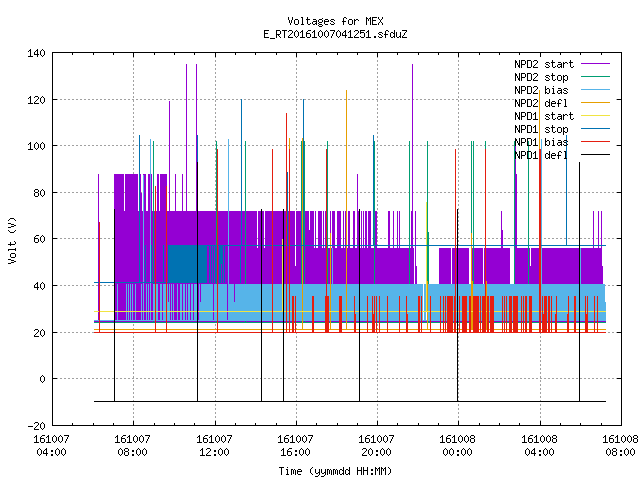
Task: Click the NPD2 defl legend label
Action: [541, 103]
